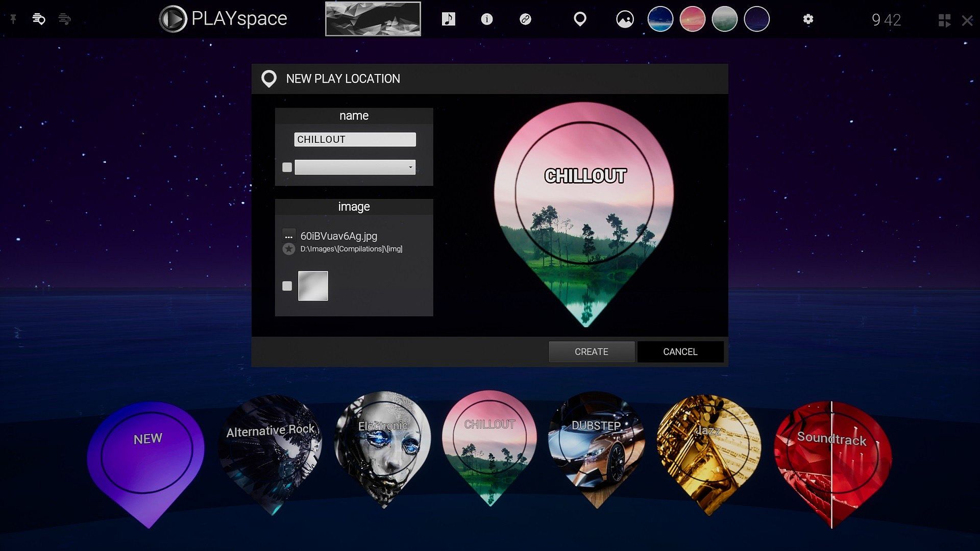Click the music note icon
980x551 pixels.
(448, 19)
